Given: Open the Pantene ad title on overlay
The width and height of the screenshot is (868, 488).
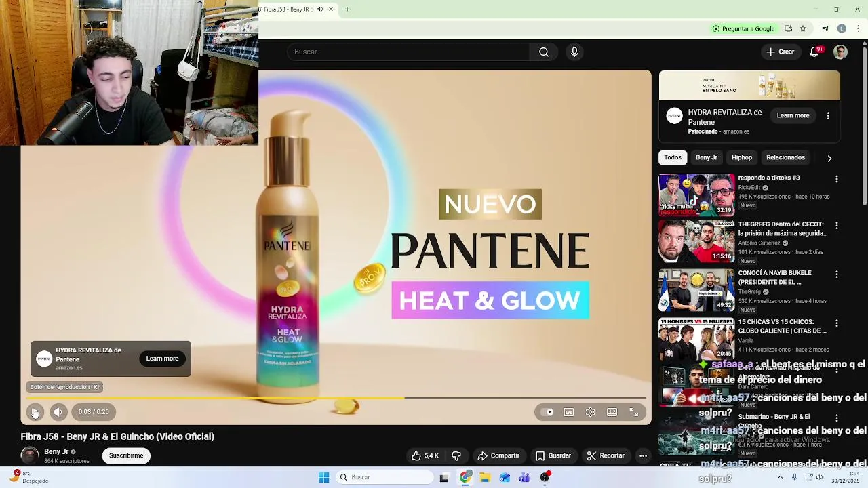Looking at the screenshot, I should (88, 355).
